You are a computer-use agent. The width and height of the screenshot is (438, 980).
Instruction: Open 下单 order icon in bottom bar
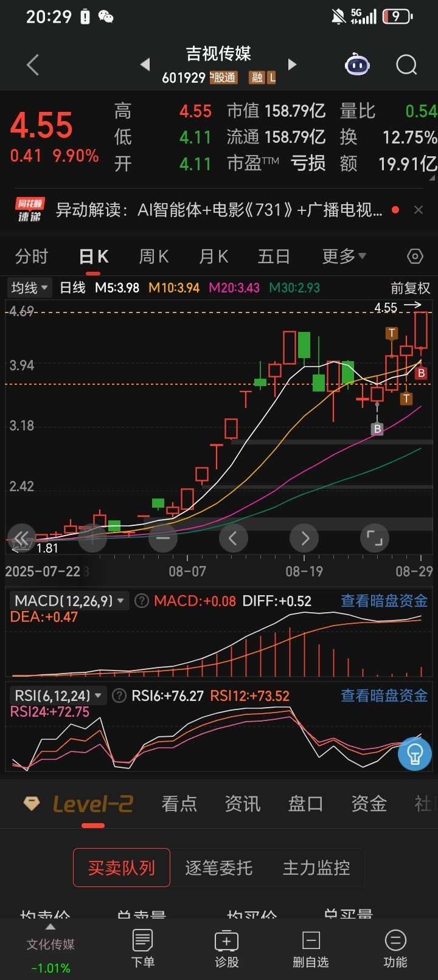pos(143,948)
